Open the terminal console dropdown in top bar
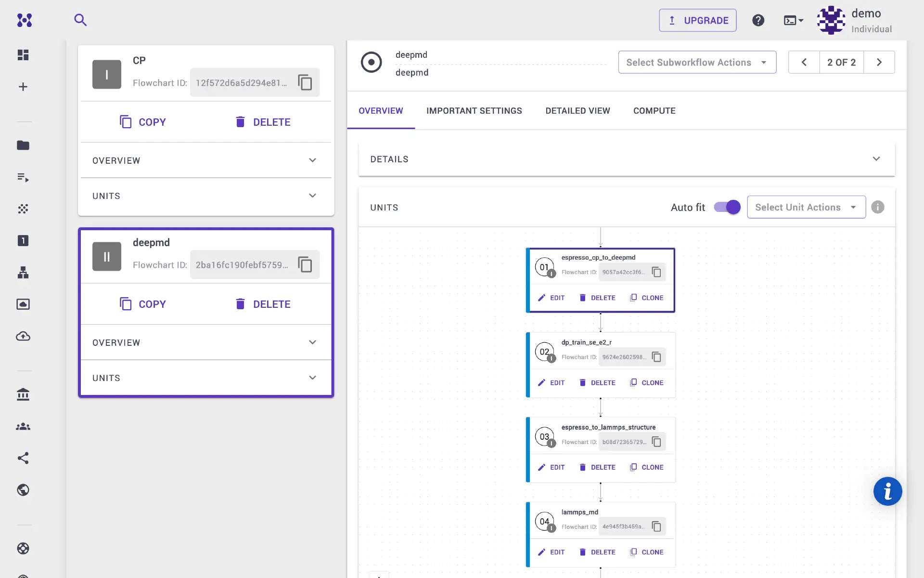924x578 pixels. (x=793, y=20)
